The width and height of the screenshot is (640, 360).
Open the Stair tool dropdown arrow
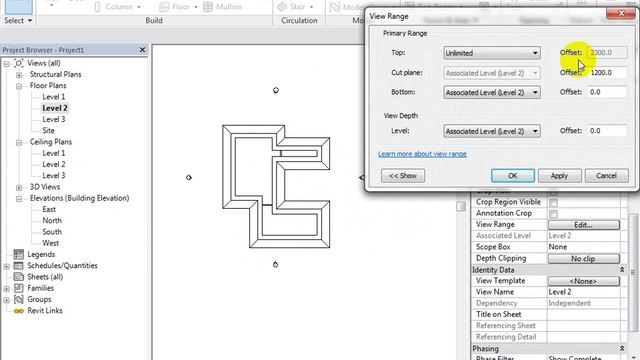click(x=311, y=7)
